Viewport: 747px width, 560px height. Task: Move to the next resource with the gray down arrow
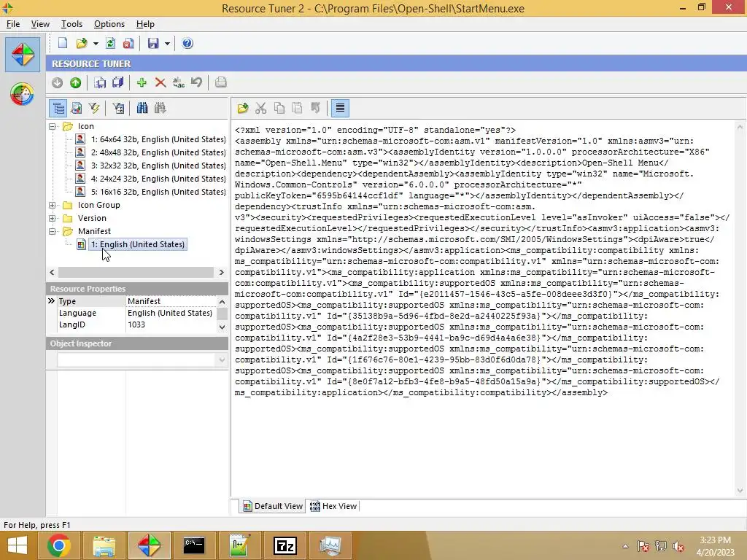[x=57, y=83]
